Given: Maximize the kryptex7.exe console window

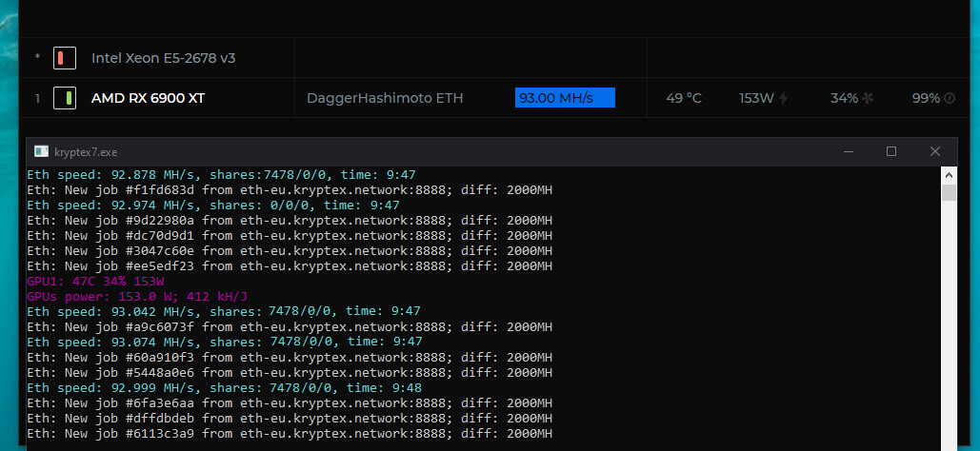Looking at the screenshot, I should point(891,152).
